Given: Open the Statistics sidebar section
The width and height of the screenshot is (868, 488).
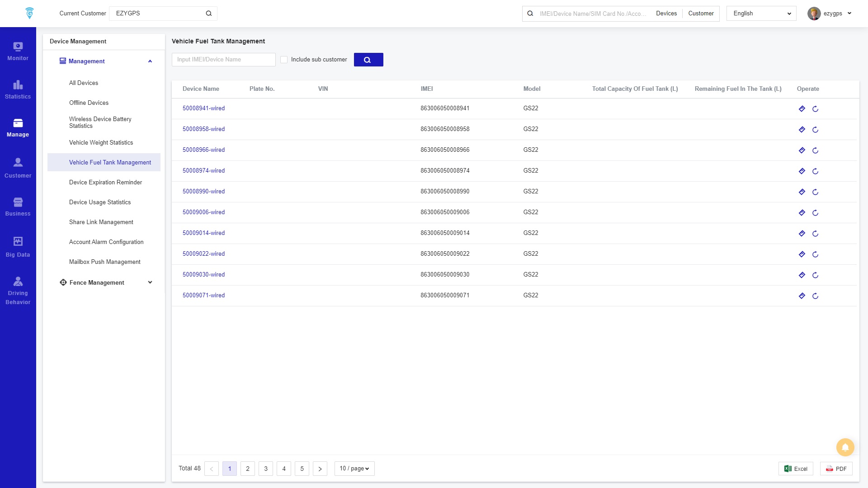Looking at the screenshot, I should pyautogui.click(x=18, y=89).
